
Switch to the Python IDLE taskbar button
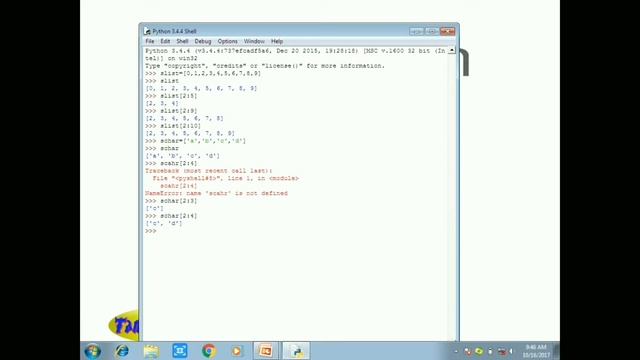pyautogui.click(x=296, y=351)
